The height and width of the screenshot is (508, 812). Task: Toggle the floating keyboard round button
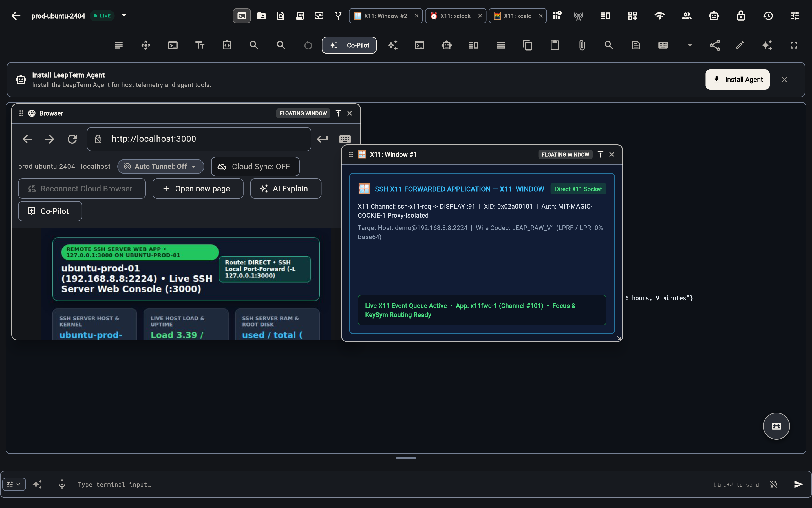(776, 426)
